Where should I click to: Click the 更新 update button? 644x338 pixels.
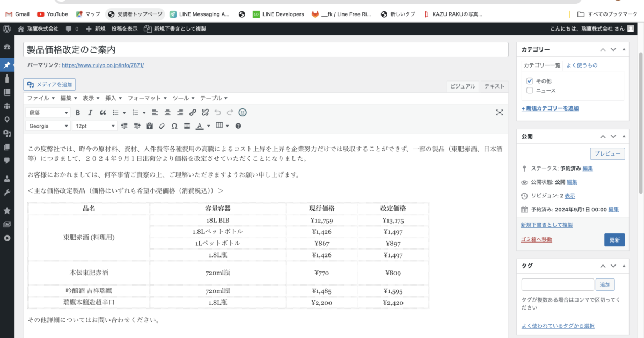[614, 240]
